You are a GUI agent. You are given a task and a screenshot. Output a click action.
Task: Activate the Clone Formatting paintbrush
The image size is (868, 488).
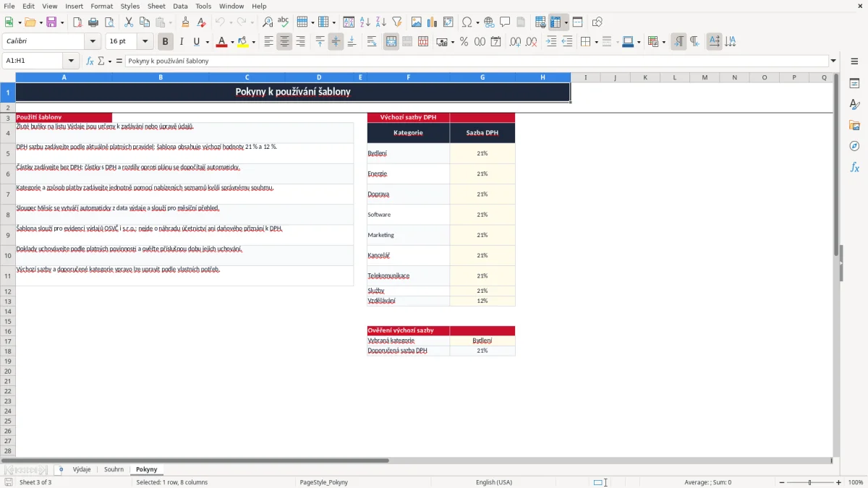(186, 22)
